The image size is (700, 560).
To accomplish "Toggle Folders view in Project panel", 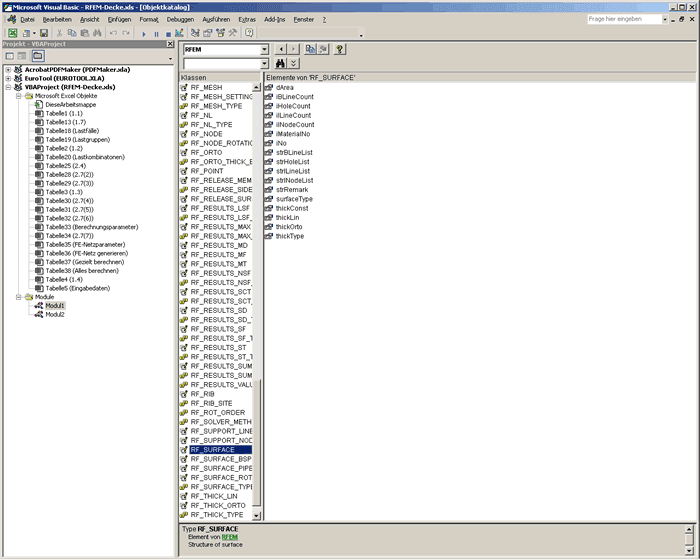I will click(38, 56).
